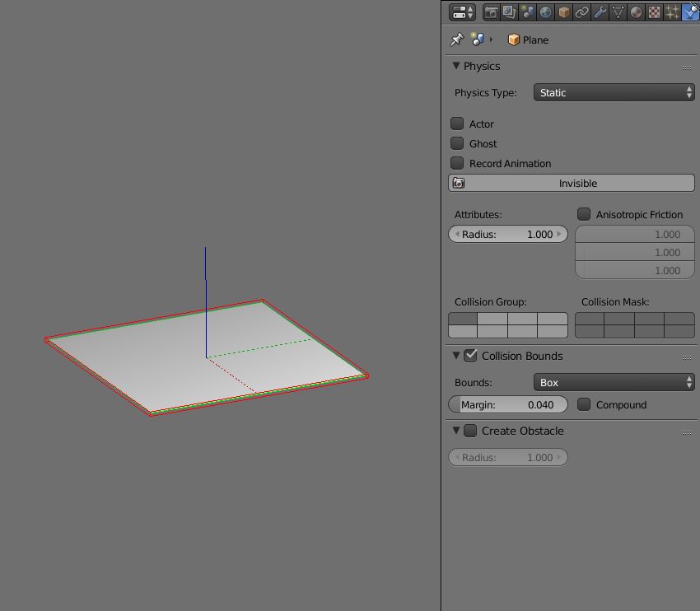Viewport: 700px width, 611px height.
Task: Grab the Physics panel drag handle
Action: tap(687, 68)
